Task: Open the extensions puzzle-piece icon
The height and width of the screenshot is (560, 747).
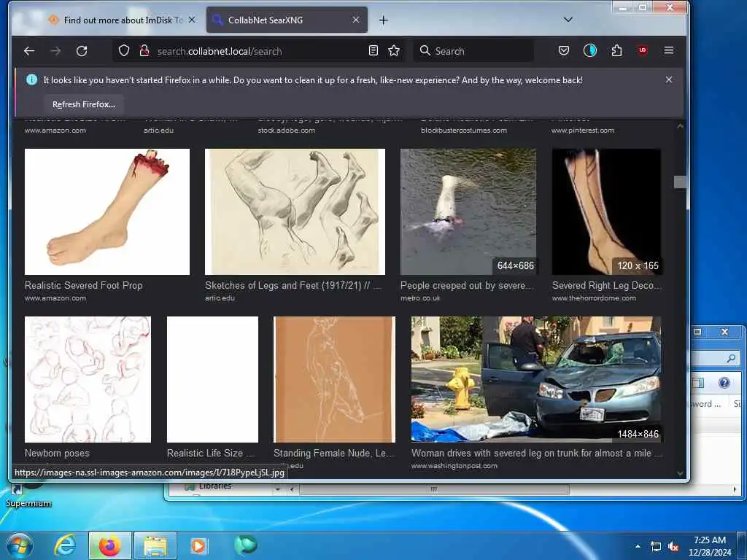Action: click(616, 50)
